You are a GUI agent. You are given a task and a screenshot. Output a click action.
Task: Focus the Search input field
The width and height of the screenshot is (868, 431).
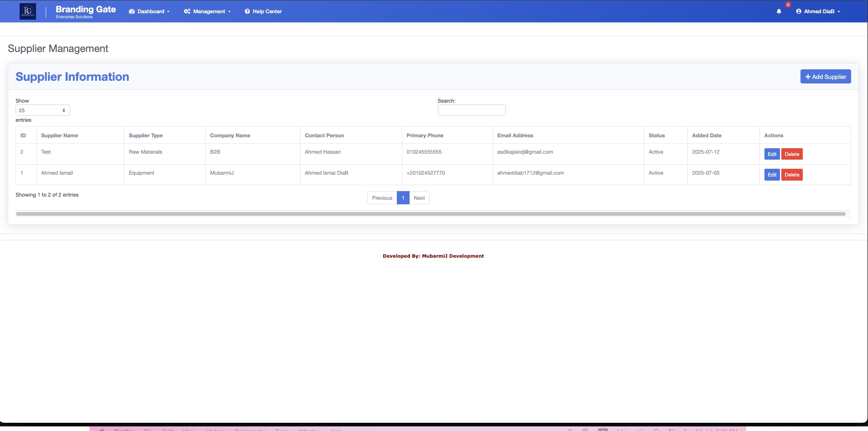(x=471, y=110)
